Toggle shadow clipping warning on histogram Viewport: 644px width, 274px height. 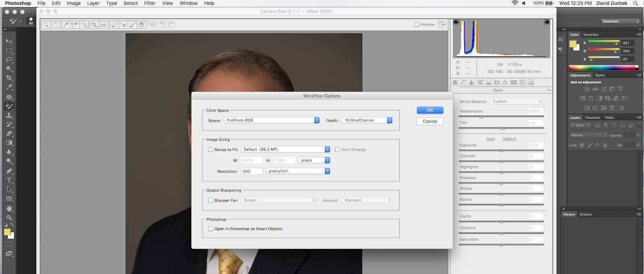click(456, 22)
